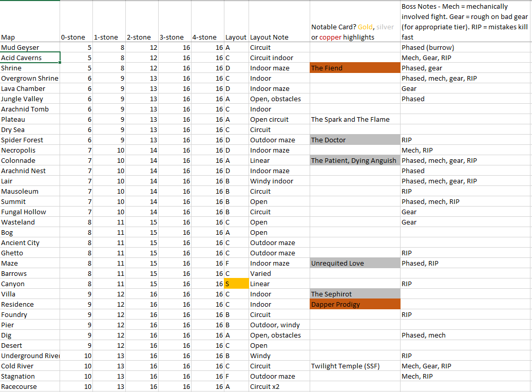This screenshot has height=392, width=532.
Task: Click the Circuit x2 layout note
Action: point(279,386)
